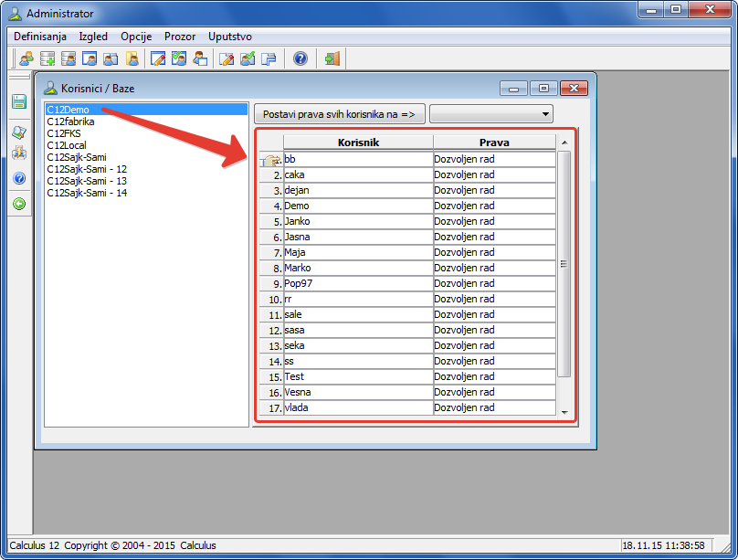Click the blue window with pencil icon
Screen dimensions: 738x560
pyautogui.click(x=158, y=58)
